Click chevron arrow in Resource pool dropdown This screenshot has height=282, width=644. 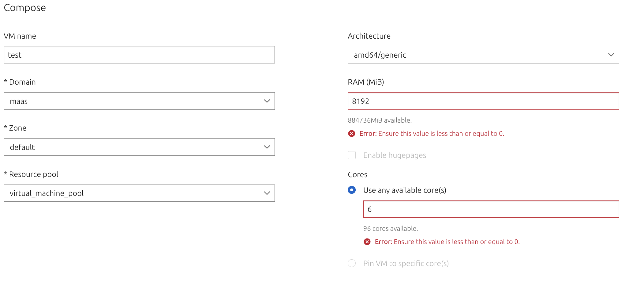click(x=267, y=193)
